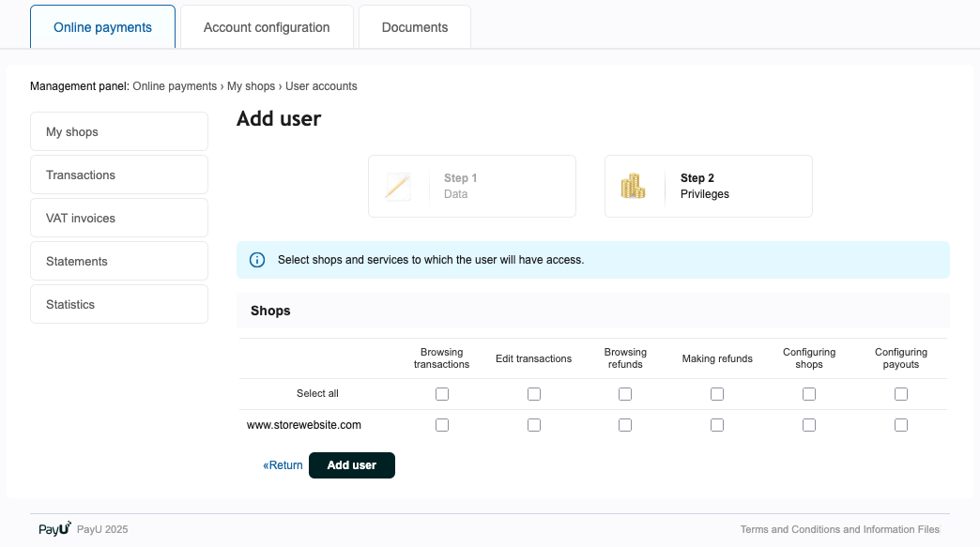Image resolution: width=980 pixels, height=547 pixels.
Task: Open Statistics from the sidebar menu
Action: point(119,305)
